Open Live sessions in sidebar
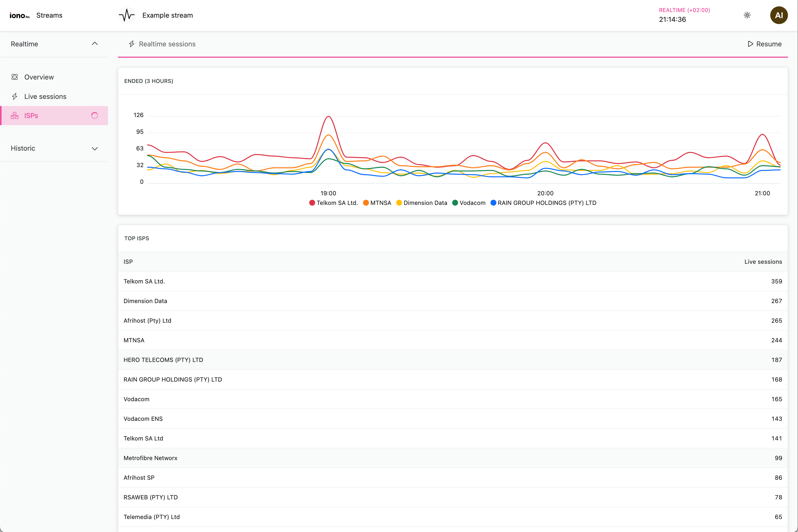The height and width of the screenshot is (532, 798). coord(54,96)
